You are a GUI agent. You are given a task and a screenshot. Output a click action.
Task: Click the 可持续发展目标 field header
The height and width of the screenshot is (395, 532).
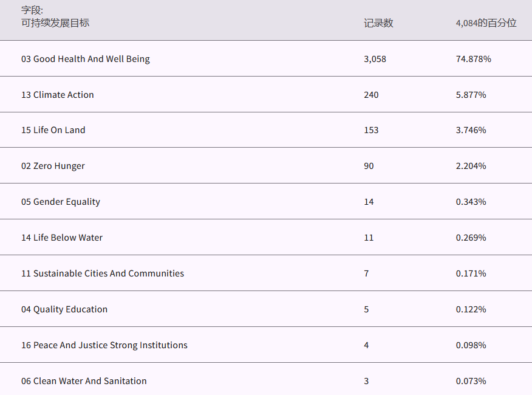pos(55,23)
